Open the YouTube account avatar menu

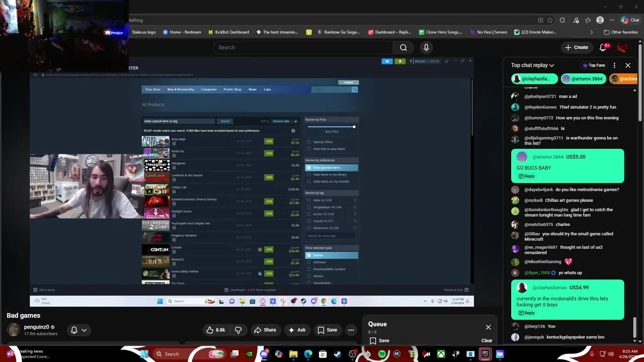pyautogui.click(x=622, y=47)
